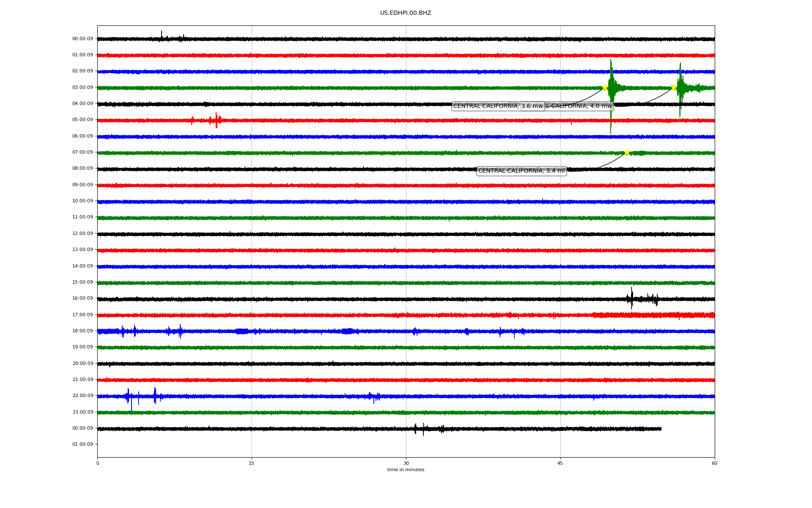Click the plot title US.EDHPI.00.BHZ
Screen dimensions: 812x508
click(x=406, y=13)
